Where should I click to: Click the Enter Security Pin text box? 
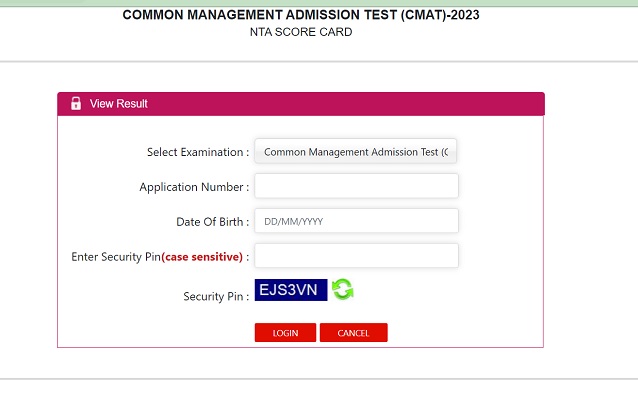pyautogui.click(x=356, y=256)
